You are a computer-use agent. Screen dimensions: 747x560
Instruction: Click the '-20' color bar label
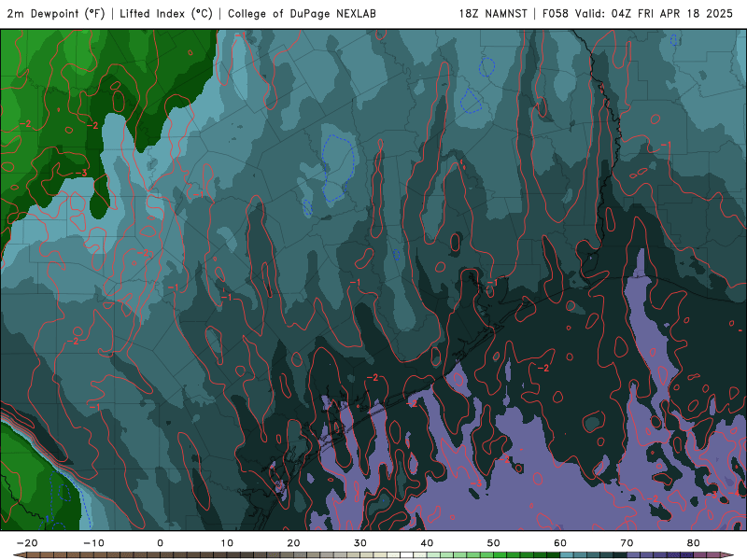pyautogui.click(x=27, y=543)
